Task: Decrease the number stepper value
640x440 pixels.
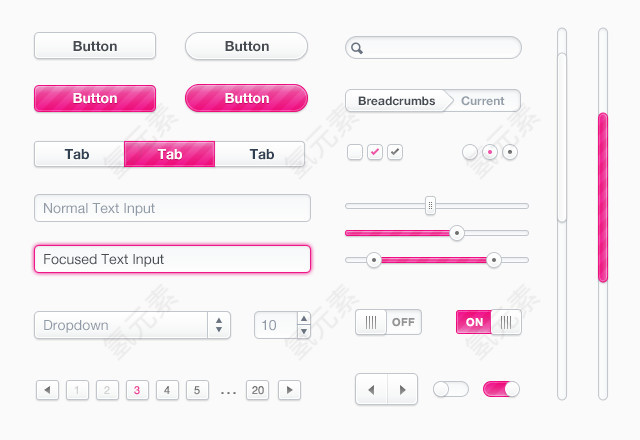Action: pos(304,331)
